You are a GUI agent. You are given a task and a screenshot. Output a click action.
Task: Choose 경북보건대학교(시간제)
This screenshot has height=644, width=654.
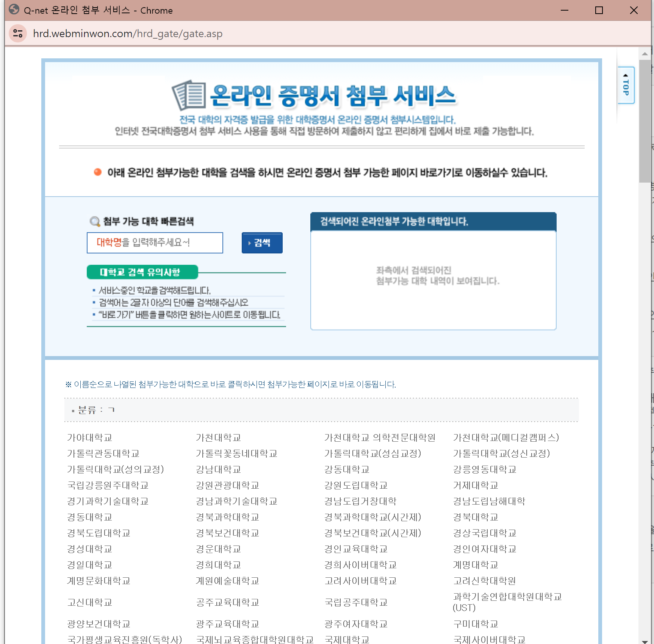[x=373, y=533]
